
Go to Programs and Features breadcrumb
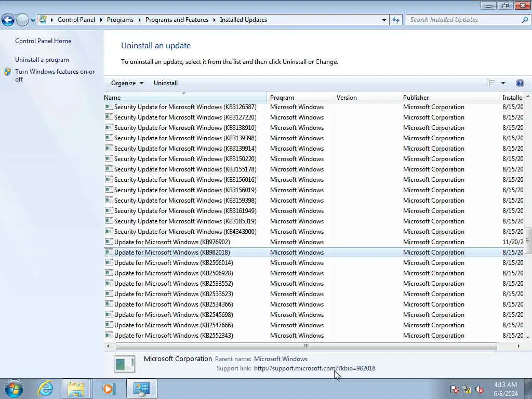tap(177, 20)
